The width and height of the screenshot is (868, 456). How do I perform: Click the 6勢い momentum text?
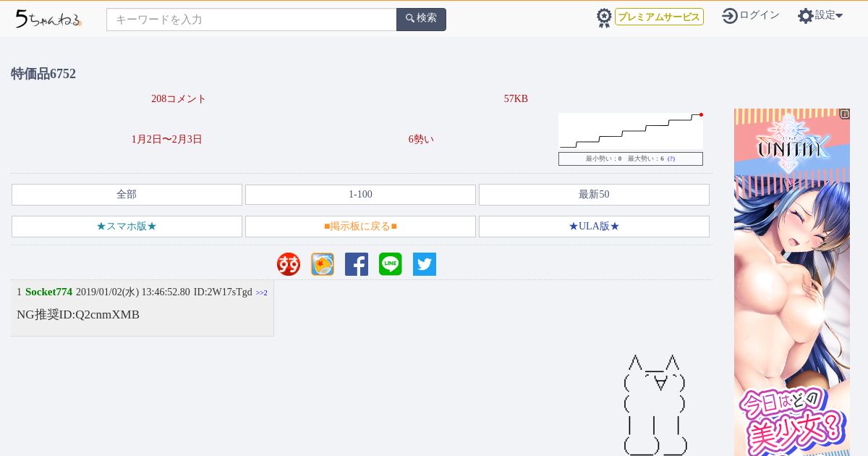tap(421, 140)
